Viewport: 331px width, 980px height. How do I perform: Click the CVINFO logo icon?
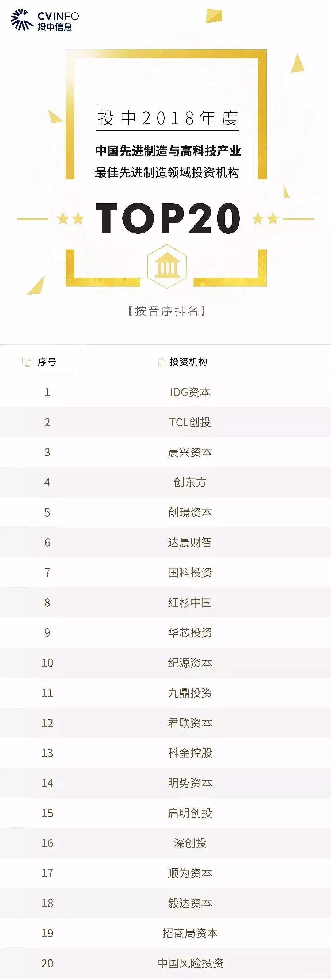(x=22, y=20)
